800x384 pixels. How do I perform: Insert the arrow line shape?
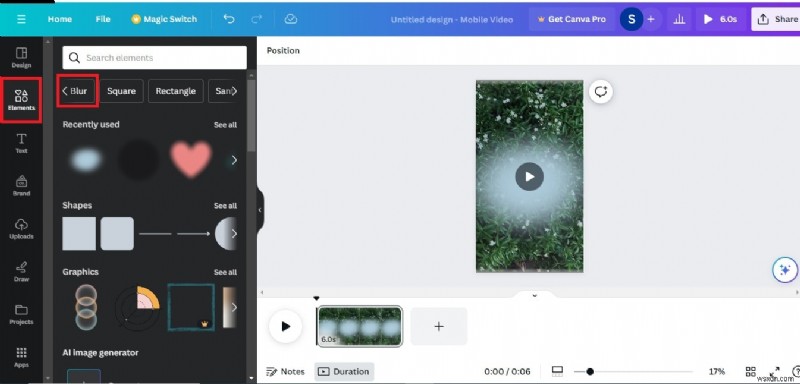click(x=193, y=234)
